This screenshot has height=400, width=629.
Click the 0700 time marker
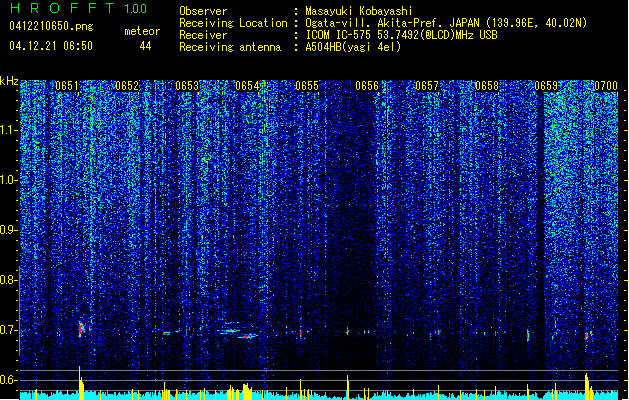pyautogui.click(x=606, y=86)
